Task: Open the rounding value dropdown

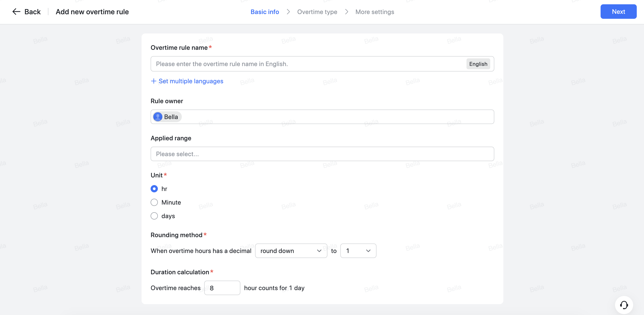Action: coord(358,251)
